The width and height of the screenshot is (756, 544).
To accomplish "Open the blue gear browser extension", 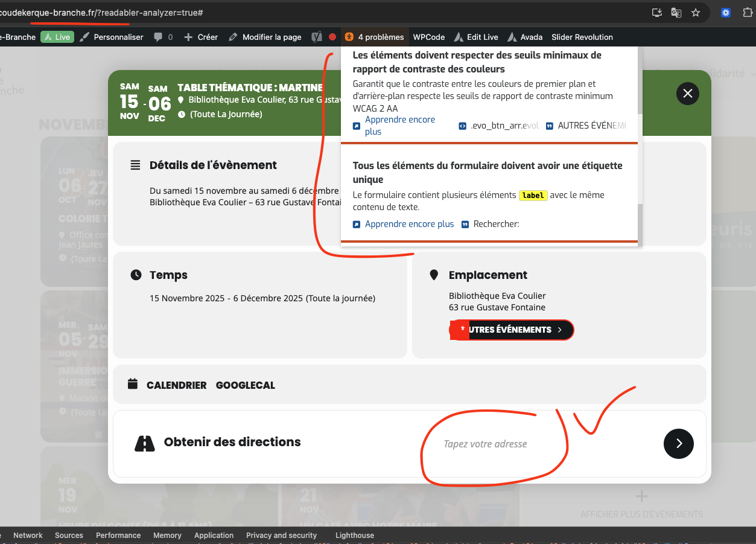I will coord(726,13).
